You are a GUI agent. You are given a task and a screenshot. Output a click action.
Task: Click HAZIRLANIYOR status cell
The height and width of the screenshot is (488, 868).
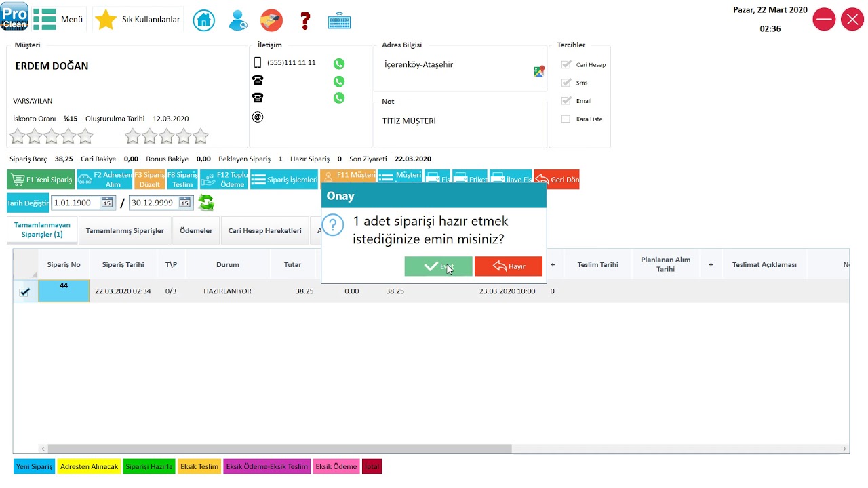click(x=227, y=291)
